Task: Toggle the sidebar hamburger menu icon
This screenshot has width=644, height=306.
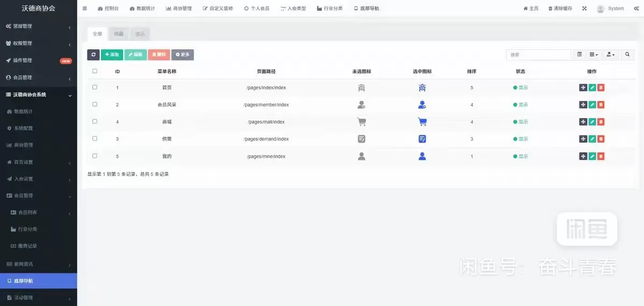Action: (x=85, y=9)
